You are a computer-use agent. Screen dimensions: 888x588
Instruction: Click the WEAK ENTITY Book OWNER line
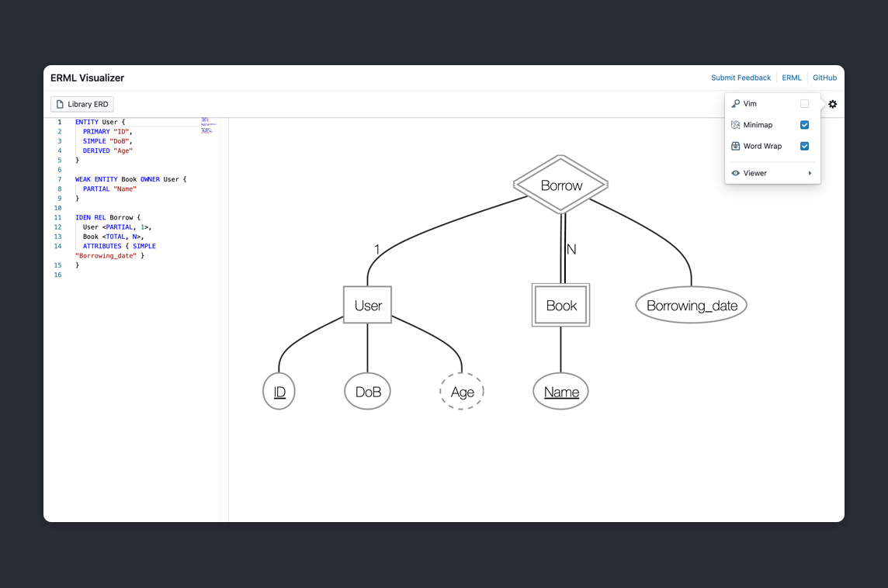click(131, 179)
